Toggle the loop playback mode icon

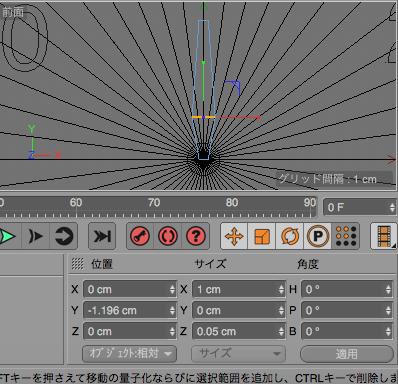64,236
